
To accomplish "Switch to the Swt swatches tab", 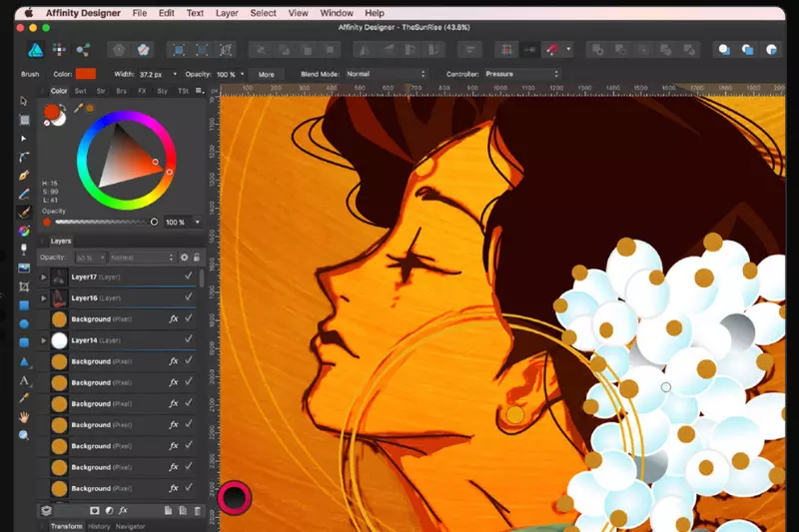I will tap(81, 91).
